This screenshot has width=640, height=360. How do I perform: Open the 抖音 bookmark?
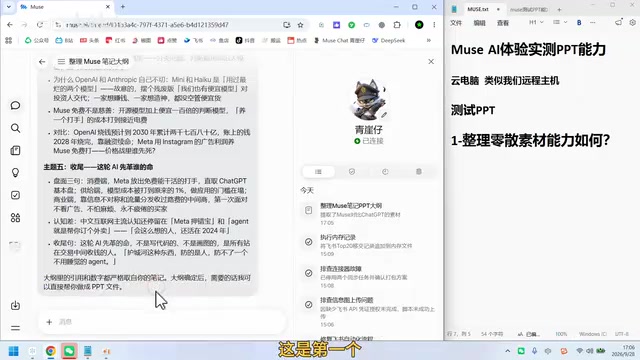pyautogui.click(x=245, y=40)
